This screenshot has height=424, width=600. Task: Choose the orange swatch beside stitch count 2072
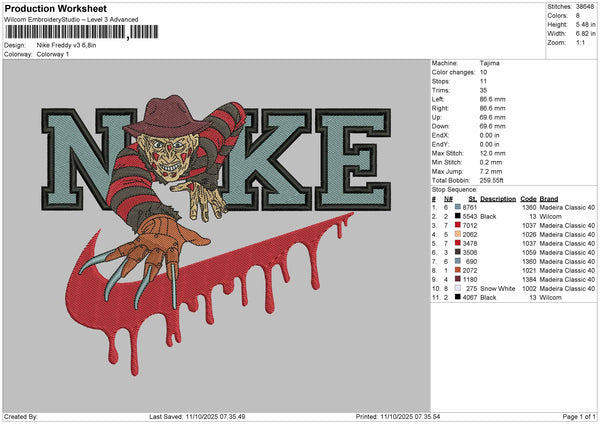pyautogui.click(x=458, y=270)
